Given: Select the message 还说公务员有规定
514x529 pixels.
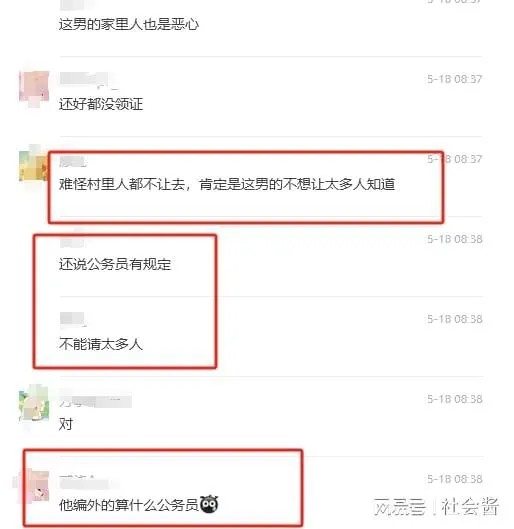Looking at the screenshot, I should click(x=115, y=264).
